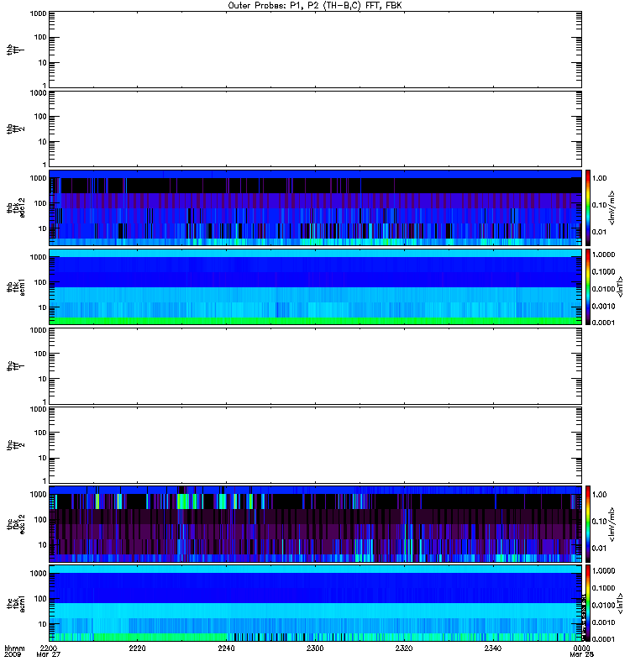The height and width of the screenshot is (672, 630).
Task: Select the thc fft 2 panel axis label
Action: pyautogui.click(x=15, y=445)
